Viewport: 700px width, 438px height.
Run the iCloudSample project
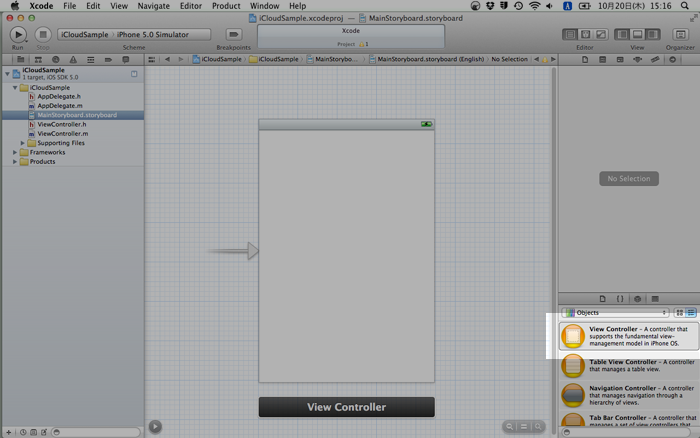click(x=18, y=34)
